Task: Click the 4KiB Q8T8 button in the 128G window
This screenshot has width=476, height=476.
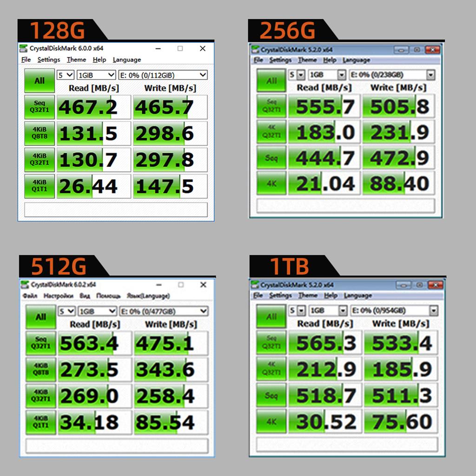Action: [40, 134]
